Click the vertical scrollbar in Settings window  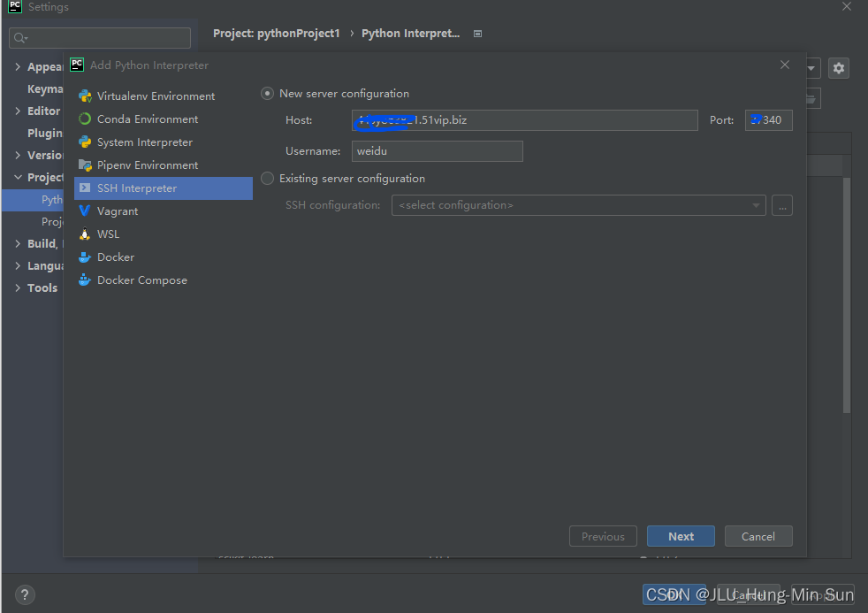pyautogui.click(x=847, y=295)
